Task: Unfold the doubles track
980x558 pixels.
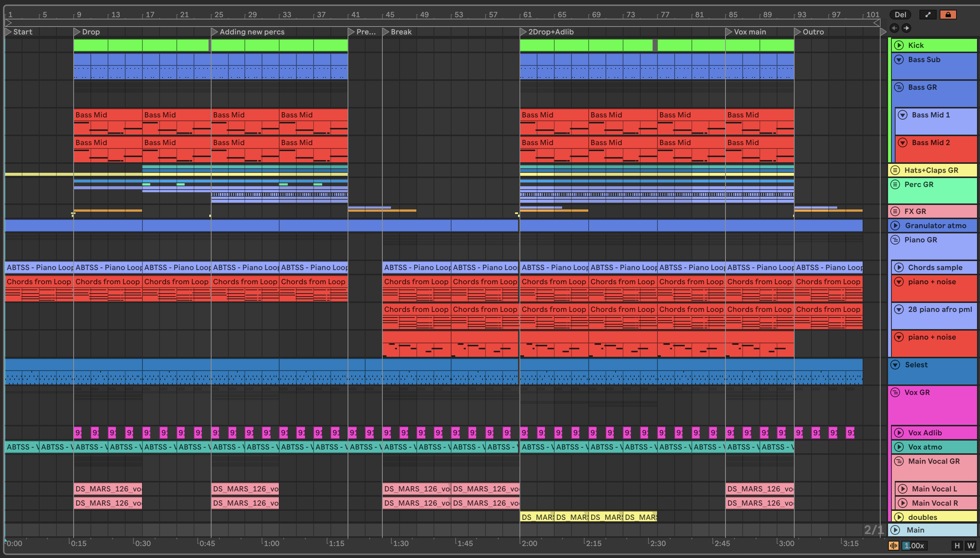Action: (899, 516)
